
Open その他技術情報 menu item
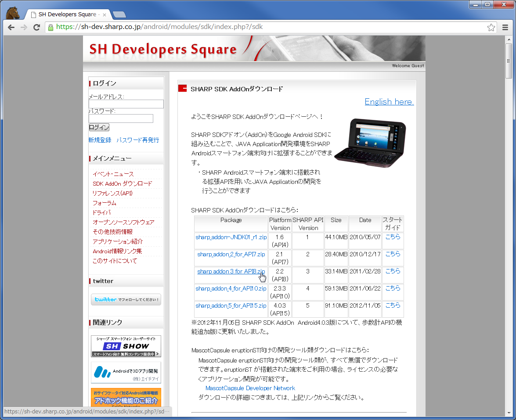[112, 232]
